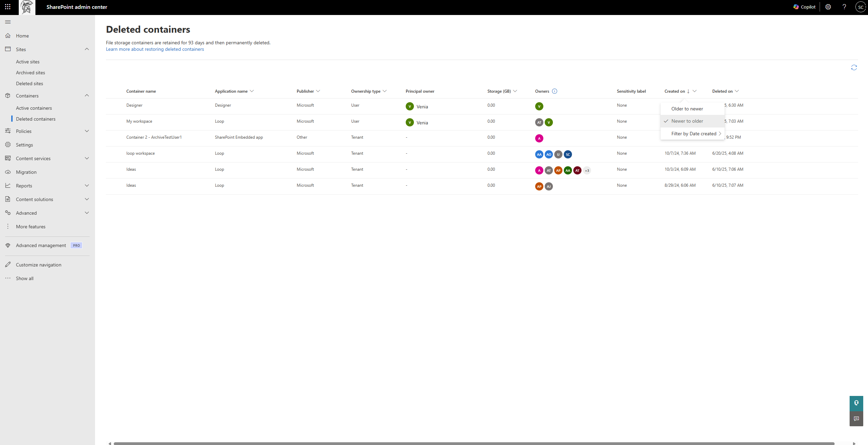This screenshot has width=868, height=445.
Task: Open the Microsoft app launcher waffle icon
Action: tap(7, 7)
